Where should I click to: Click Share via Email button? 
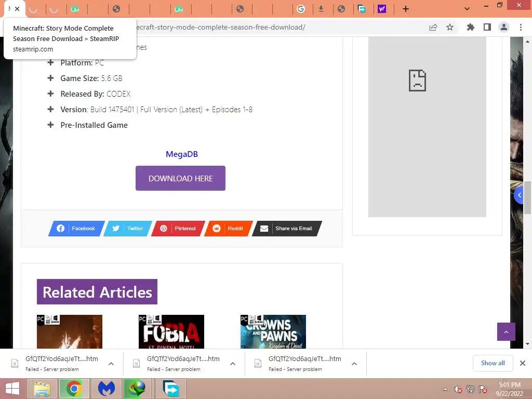click(x=287, y=229)
